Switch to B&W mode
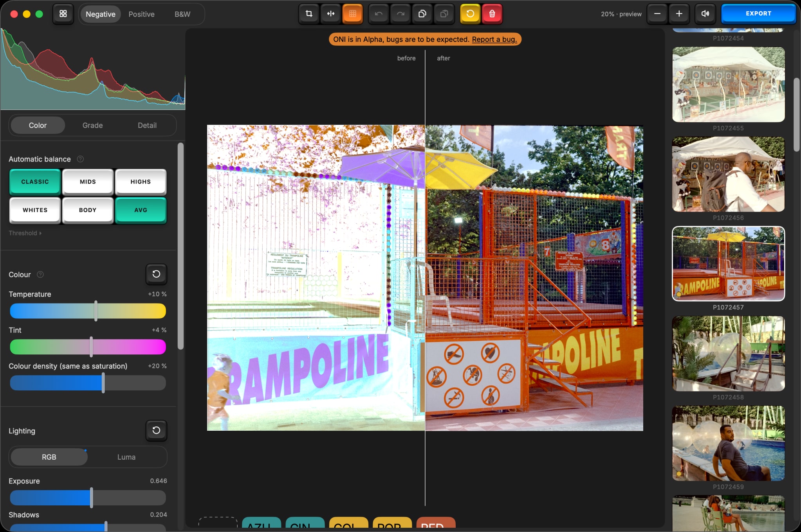The image size is (801, 532). [x=182, y=14]
